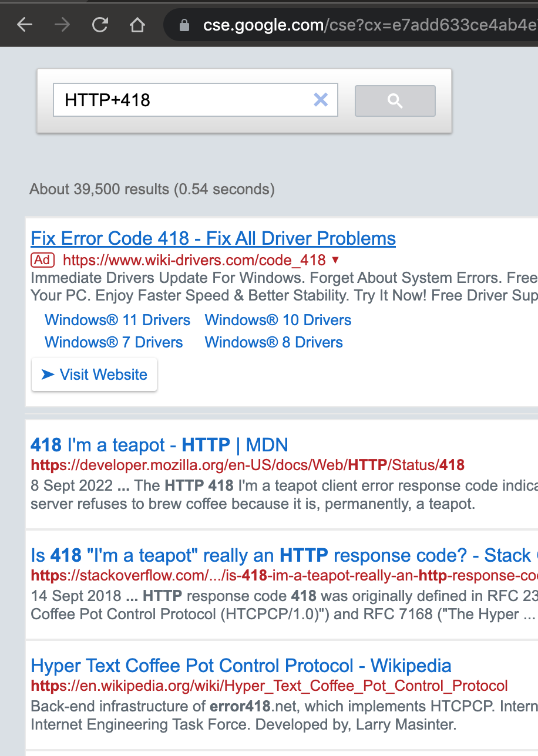Click MDN snippet starting '8 Sept 2022'

(284, 495)
